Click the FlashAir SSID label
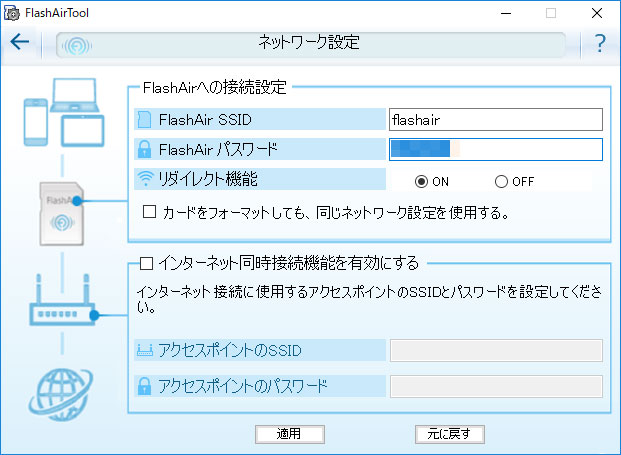621x455 pixels. click(x=205, y=120)
